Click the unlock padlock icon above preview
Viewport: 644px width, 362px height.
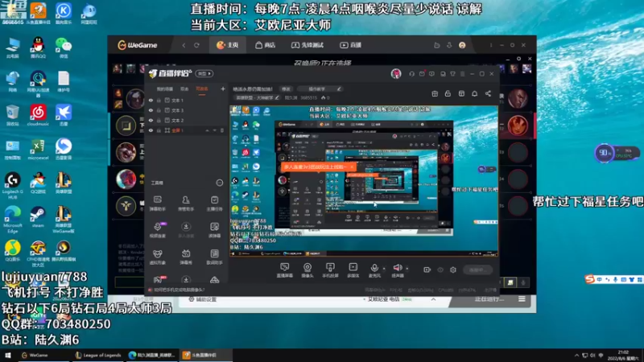pyautogui.click(x=448, y=93)
